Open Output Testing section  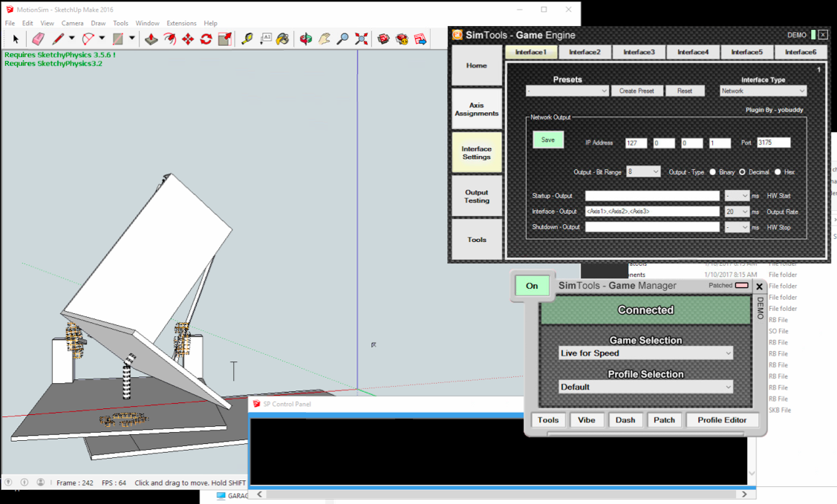(477, 196)
